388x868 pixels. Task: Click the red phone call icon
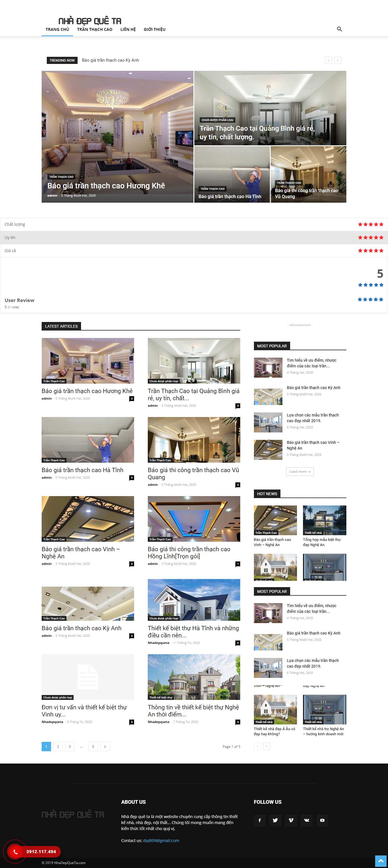pyautogui.click(x=15, y=852)
